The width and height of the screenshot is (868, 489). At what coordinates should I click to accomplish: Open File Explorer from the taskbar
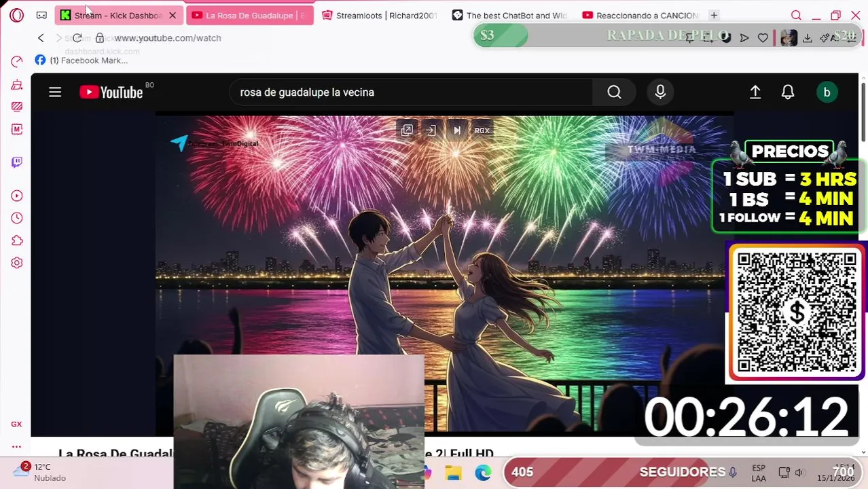click(453, 473)
